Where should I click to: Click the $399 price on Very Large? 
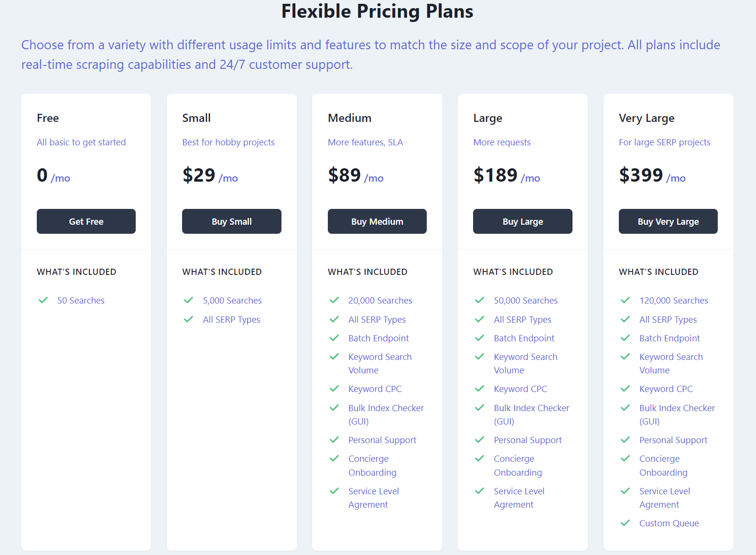tap(641, 175)
